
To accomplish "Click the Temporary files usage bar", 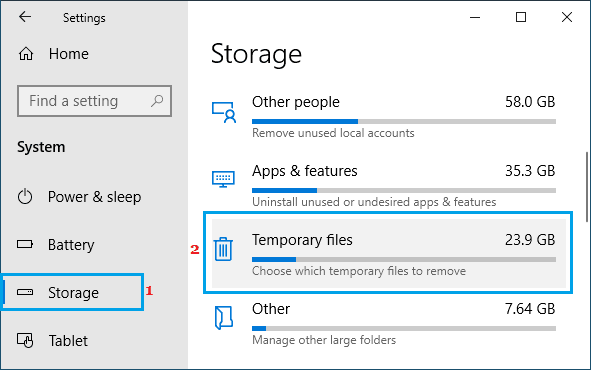I will [x=404, y=259].
